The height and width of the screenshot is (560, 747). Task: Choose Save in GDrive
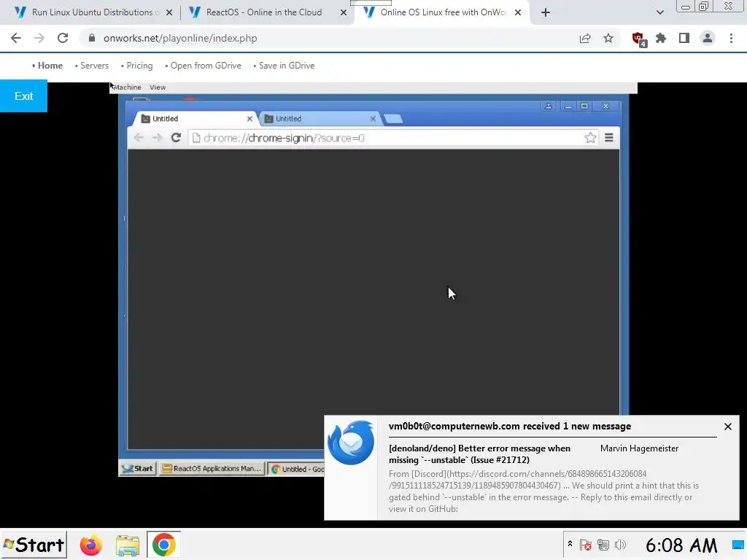(286, 66)
